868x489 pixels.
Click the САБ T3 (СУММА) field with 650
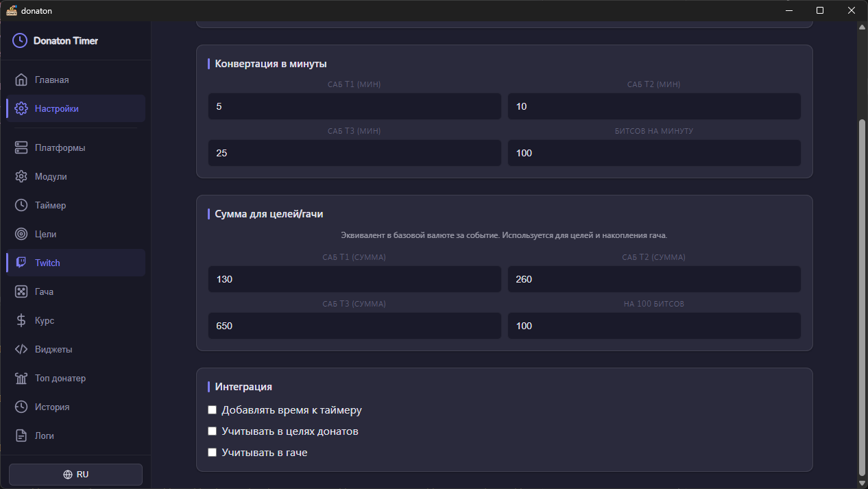pos(354,326)
